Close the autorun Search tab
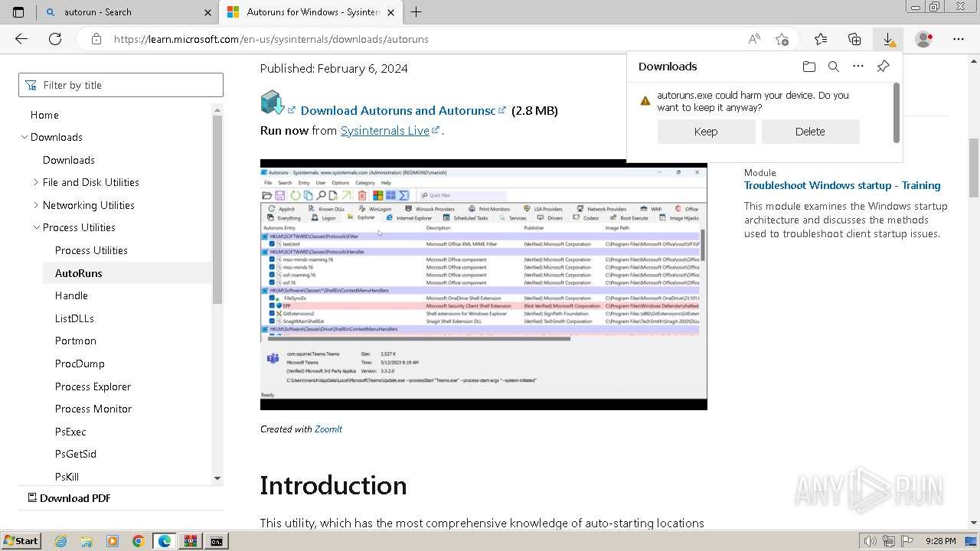The width and height of the screenshot is (980, 551). click(207, 12)
